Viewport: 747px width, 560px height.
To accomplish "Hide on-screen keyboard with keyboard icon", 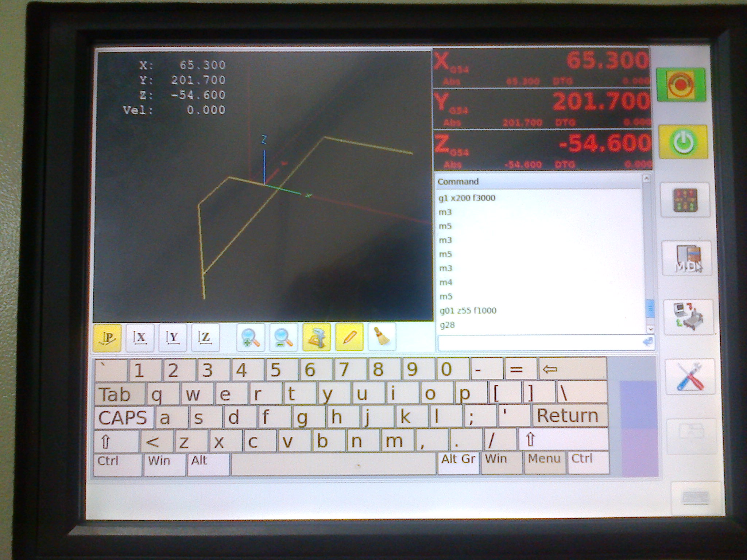I will point(696,498).
